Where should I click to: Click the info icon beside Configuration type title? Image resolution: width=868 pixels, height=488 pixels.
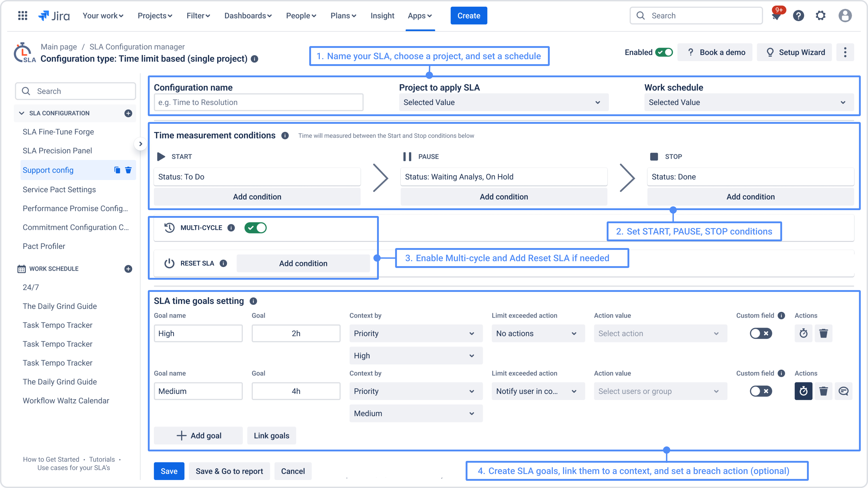click(x=255, y=59)
